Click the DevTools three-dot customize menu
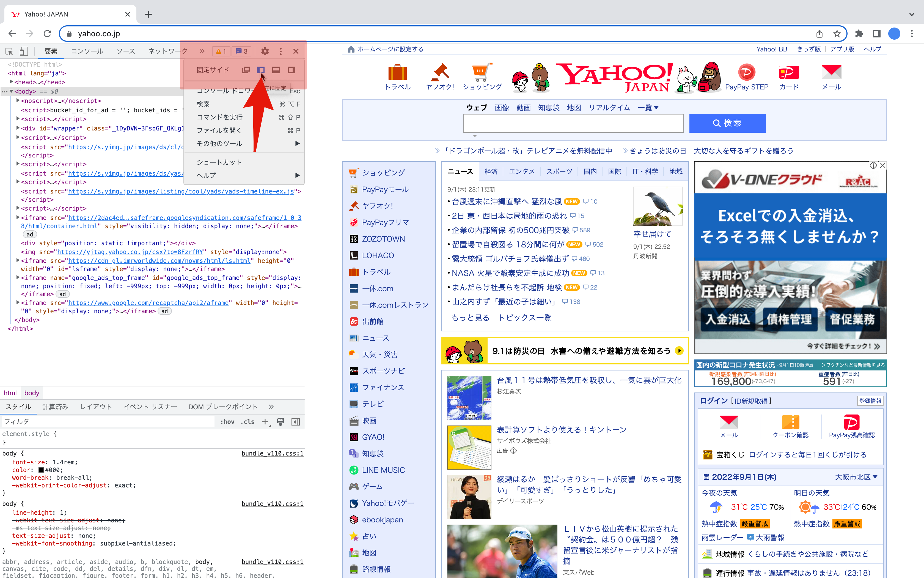Viewport: 924px width, 578px height. pyautogui.click(x=280, y=51)
